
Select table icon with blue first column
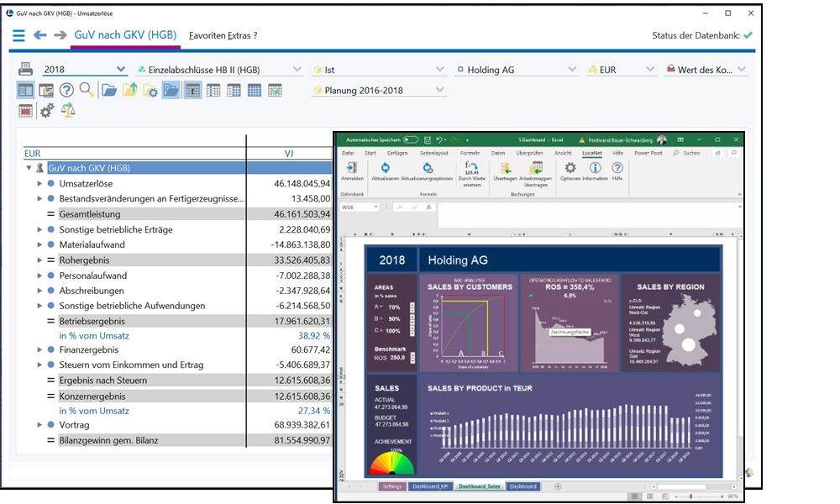click(x=213, y=90)
